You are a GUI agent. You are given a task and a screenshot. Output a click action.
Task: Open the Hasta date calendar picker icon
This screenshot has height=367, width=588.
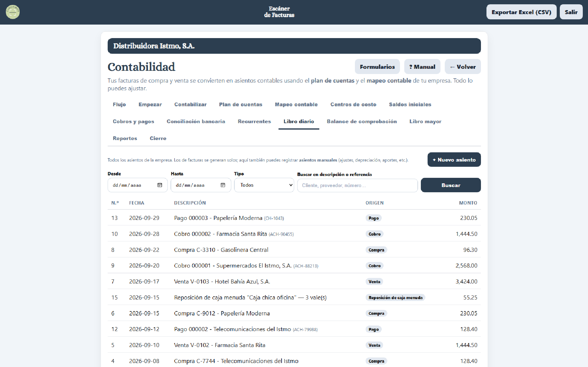click(x=223, y=185)
